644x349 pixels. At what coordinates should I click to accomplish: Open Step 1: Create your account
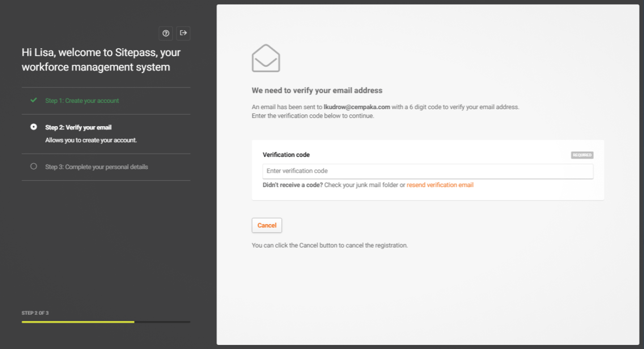pyautogui.click(x=82, y=101)
